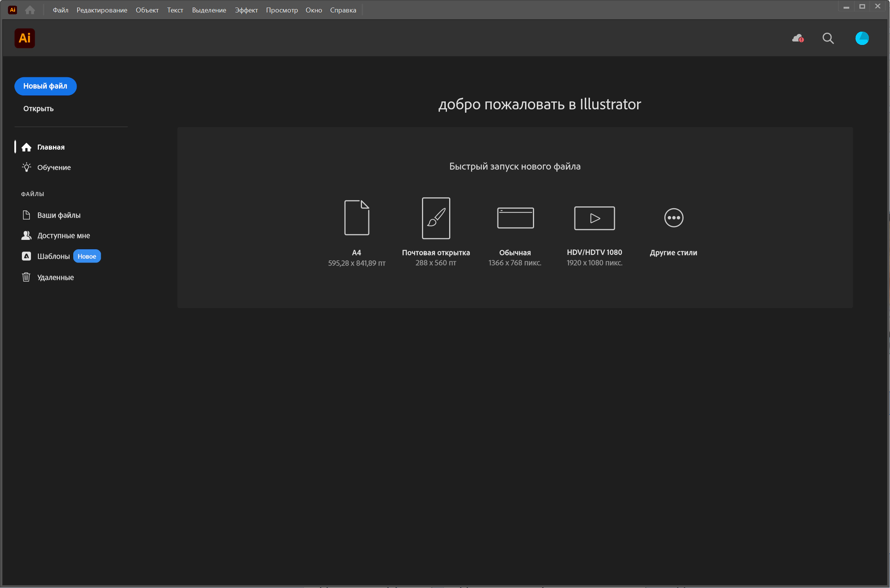Image resolution: width=890 pixels, height=588 pixels.
Task: Select the A4 document preset icon
Action: coord(356,218)
